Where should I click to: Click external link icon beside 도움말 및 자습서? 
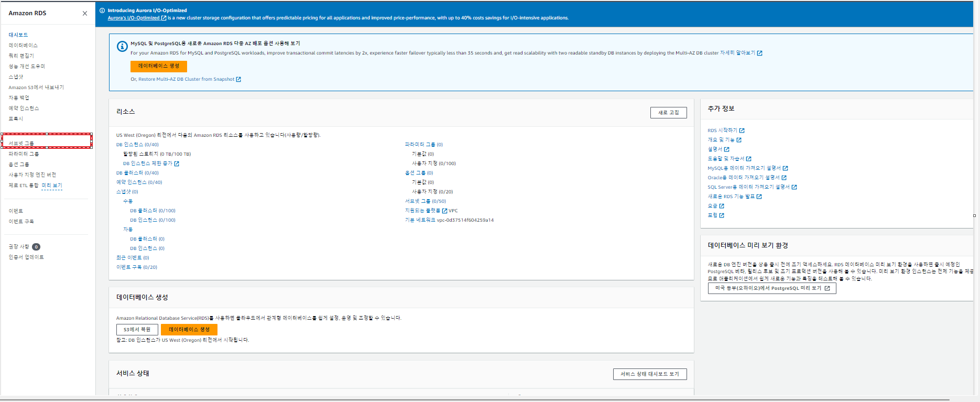(x=748, y=159)
